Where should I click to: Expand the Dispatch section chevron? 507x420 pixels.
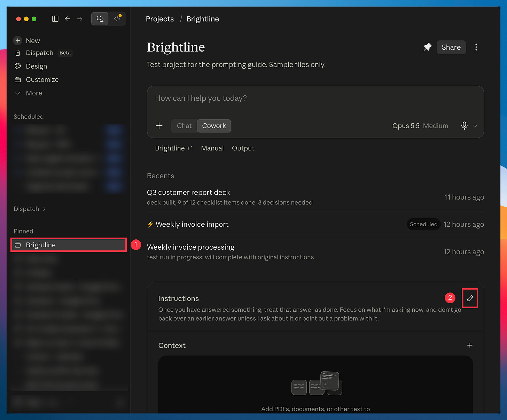click(44, 209)
